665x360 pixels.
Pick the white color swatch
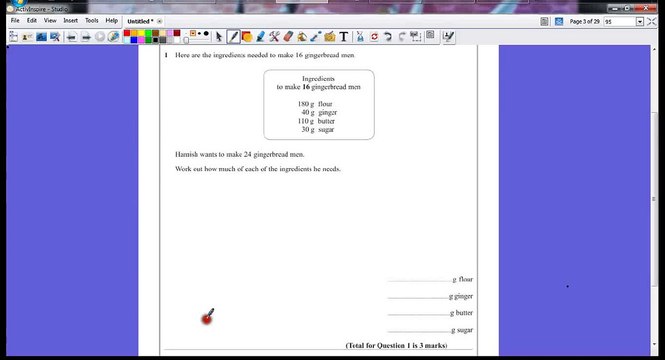pos(177,40)
